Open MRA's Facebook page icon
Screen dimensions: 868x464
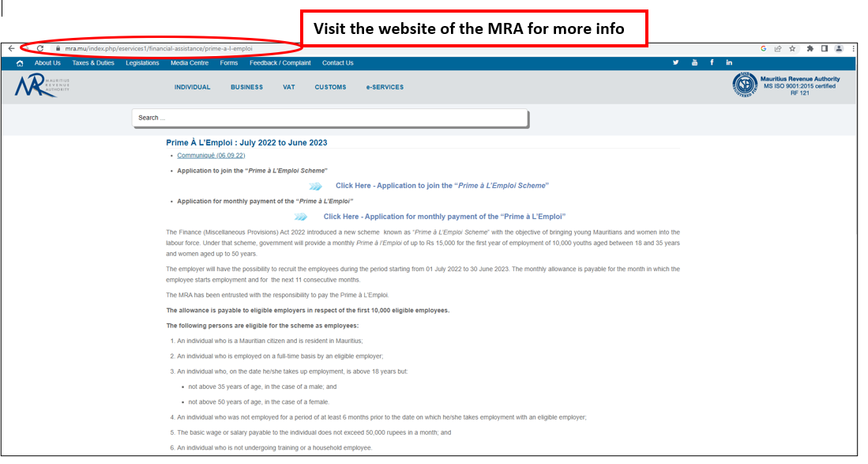(712, 62)
